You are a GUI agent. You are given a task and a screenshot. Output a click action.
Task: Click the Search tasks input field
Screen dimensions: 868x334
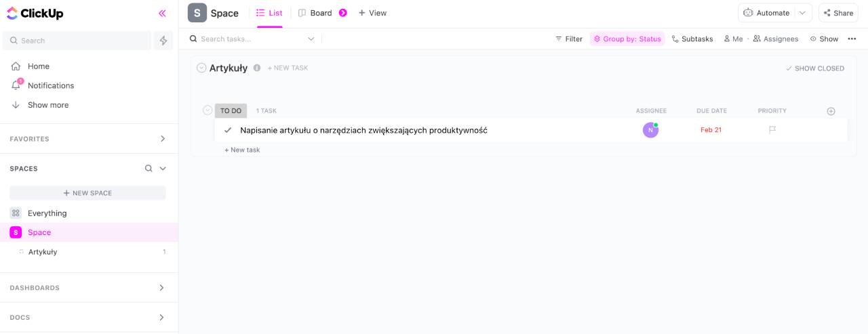[251, 39]
